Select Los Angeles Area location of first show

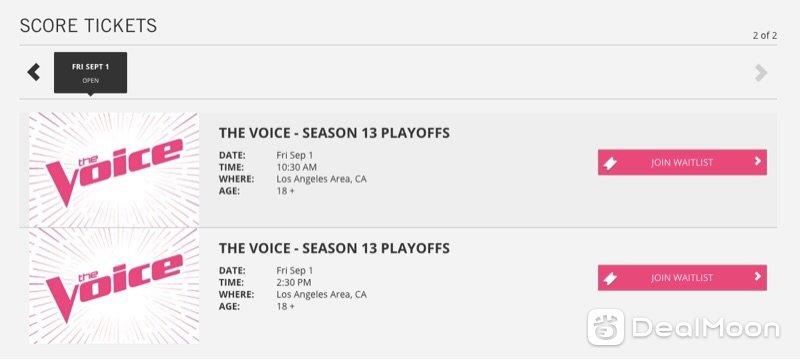coord(321,179)
